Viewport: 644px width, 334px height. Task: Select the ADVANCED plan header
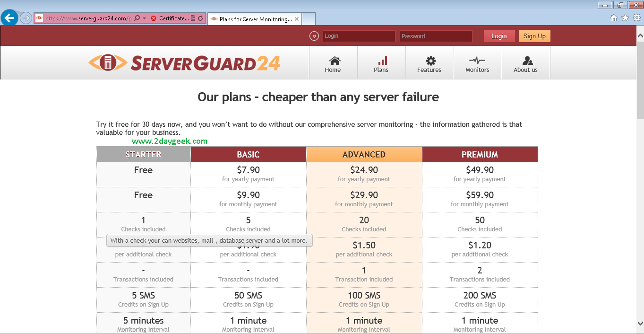tap(364, 155)
